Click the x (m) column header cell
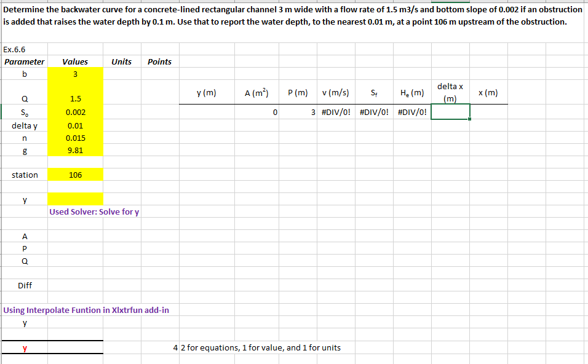Image resolution: width=588 pixels, height=364 pixels. click(x=488, y=92)
